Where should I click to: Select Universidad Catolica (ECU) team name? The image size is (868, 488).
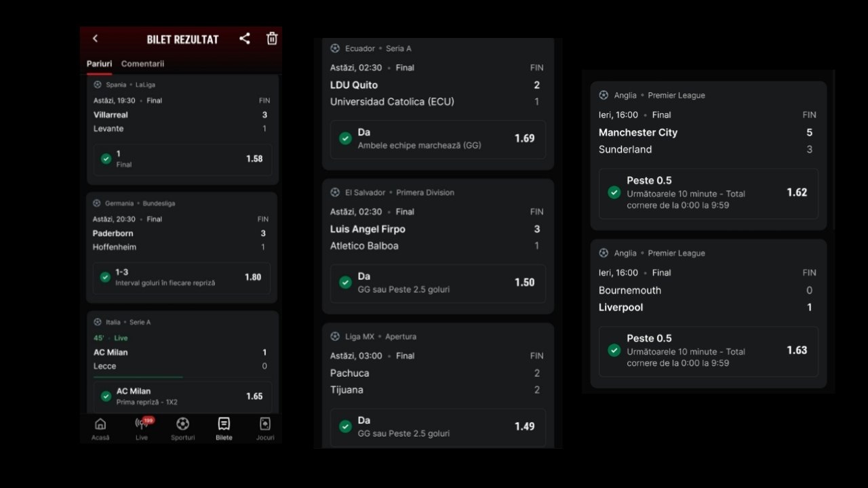click(392, 102)
